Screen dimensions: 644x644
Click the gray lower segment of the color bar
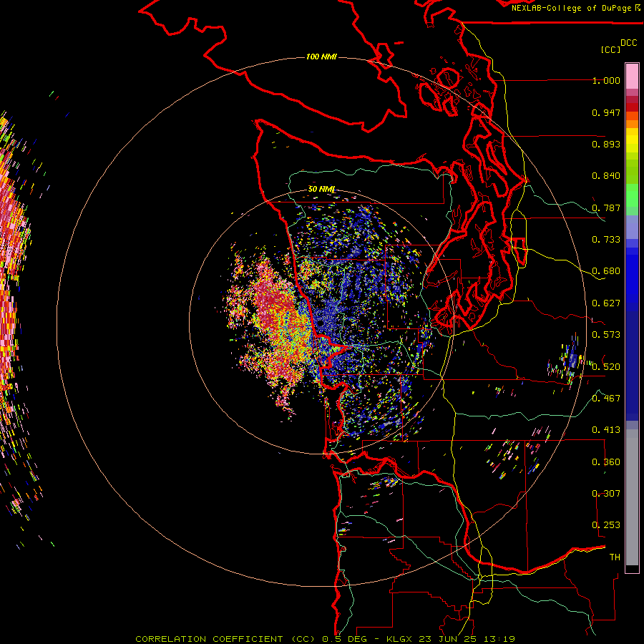click(x=632, y=497)
